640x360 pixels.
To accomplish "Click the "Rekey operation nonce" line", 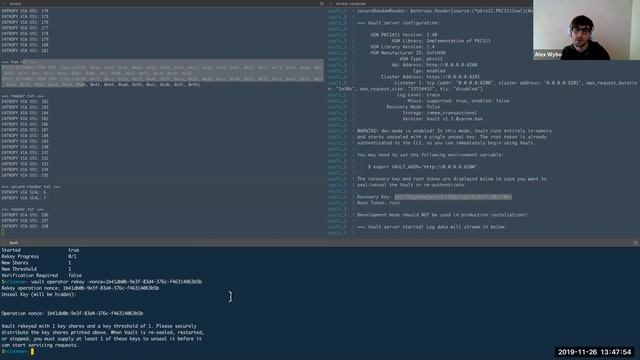I will click(80, 288).
